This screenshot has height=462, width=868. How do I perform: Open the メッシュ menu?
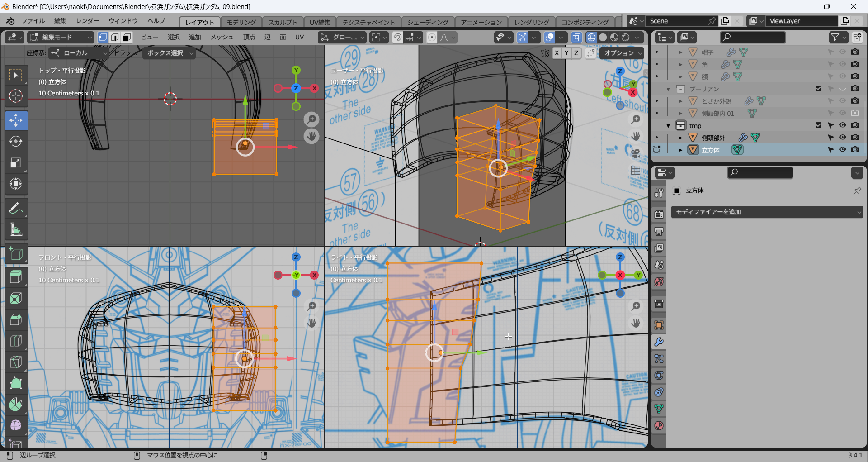222,37
